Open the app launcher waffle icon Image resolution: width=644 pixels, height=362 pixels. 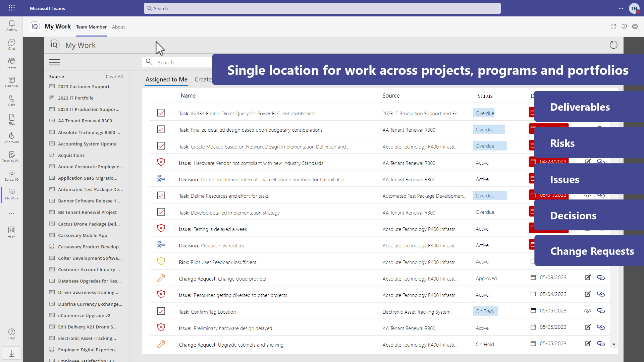coord(12,8)
